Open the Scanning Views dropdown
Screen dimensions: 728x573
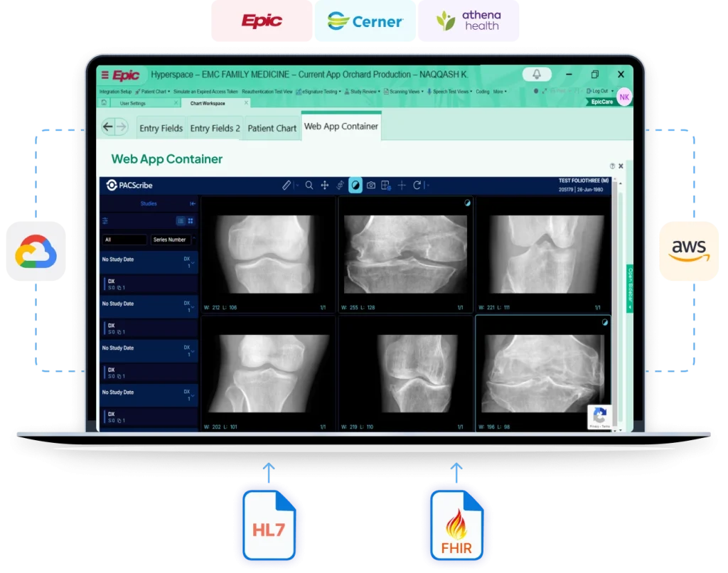404,92
